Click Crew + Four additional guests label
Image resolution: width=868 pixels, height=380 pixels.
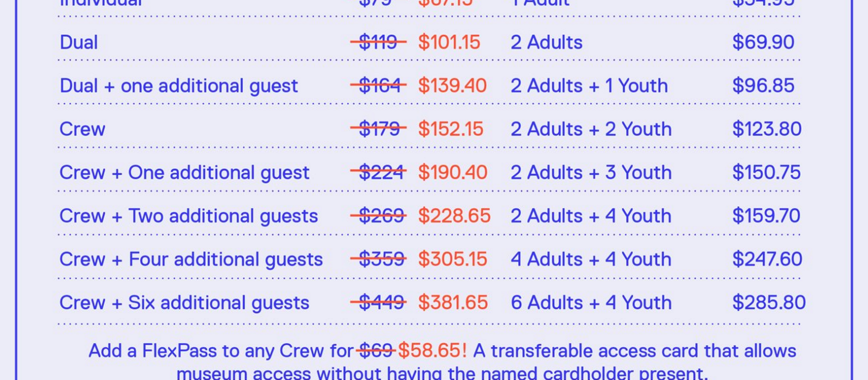tap(192, 260)
